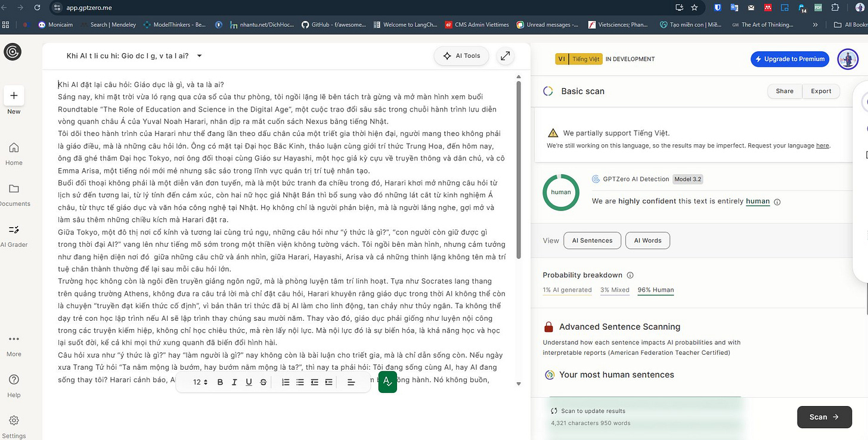Click the '4,321 characters 950 words' count
The height and width of the screenshot is (440, 868).
click(590, 423)
